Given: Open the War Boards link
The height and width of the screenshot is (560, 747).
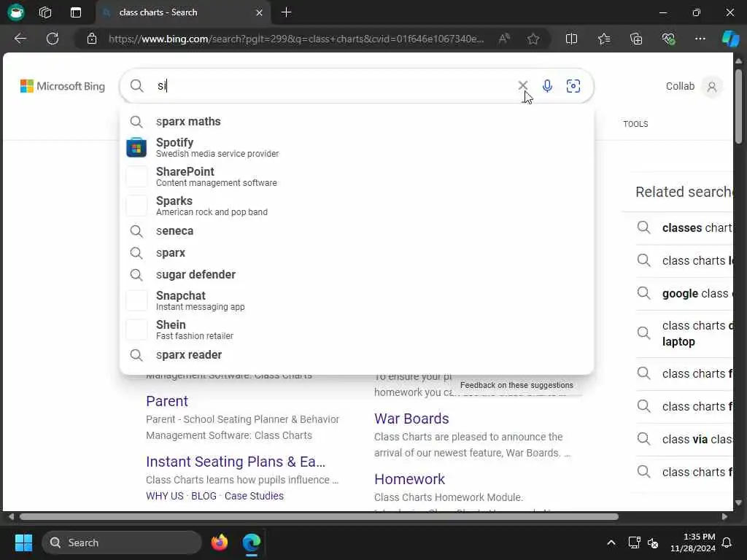Looking at the screenshot, I should (411, 419).
